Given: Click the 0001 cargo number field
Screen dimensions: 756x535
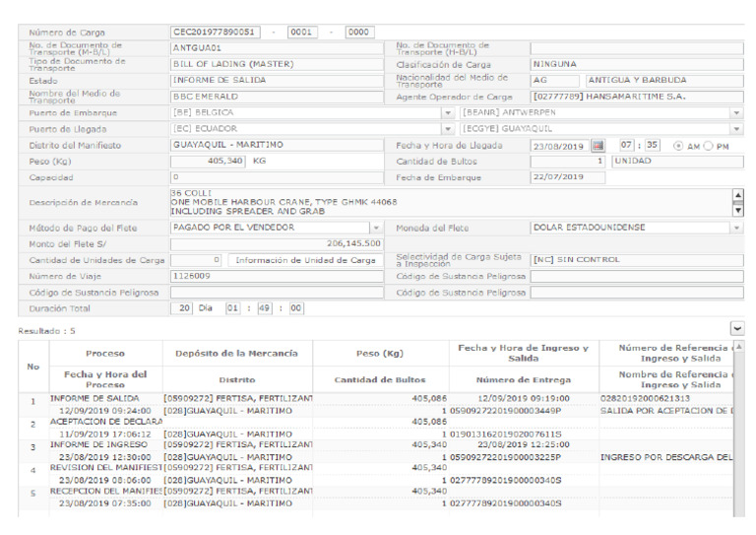Looking at the screenshot, I should pos(302,33).
